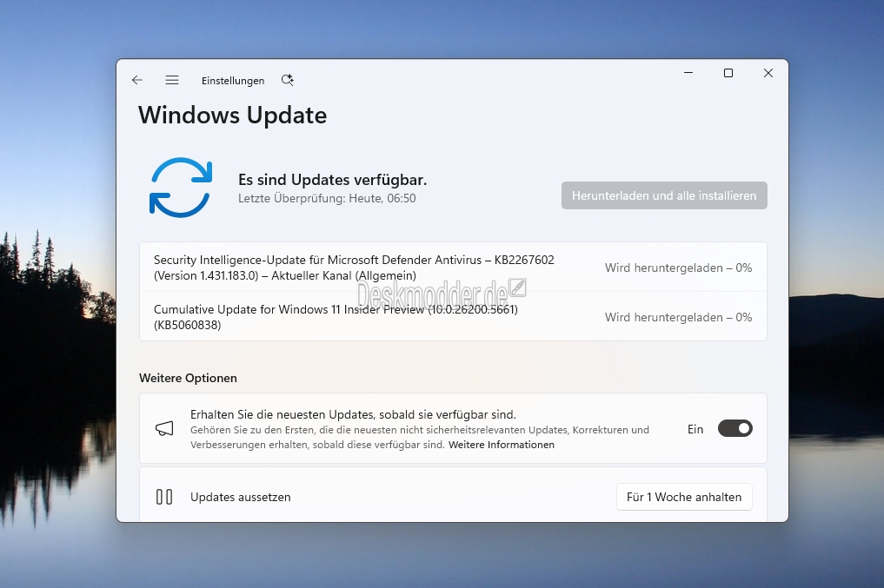The height and width of the screenshot is (588, 884).
Task: Toggle the 'Erhalten Sie die neuesten Updates' switch
Action: [x=735, y=428]
